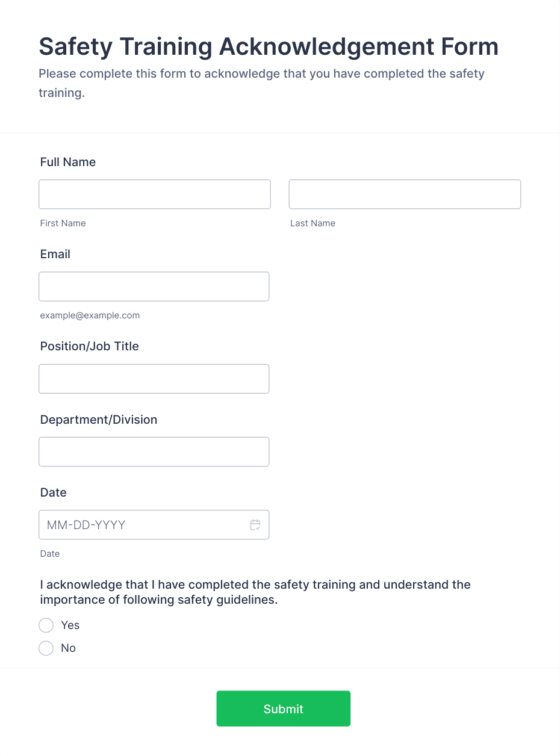The width and height of the screenshot is (560, 756).
Task: Click the green Submit button
Action: [x=284, y=708]
